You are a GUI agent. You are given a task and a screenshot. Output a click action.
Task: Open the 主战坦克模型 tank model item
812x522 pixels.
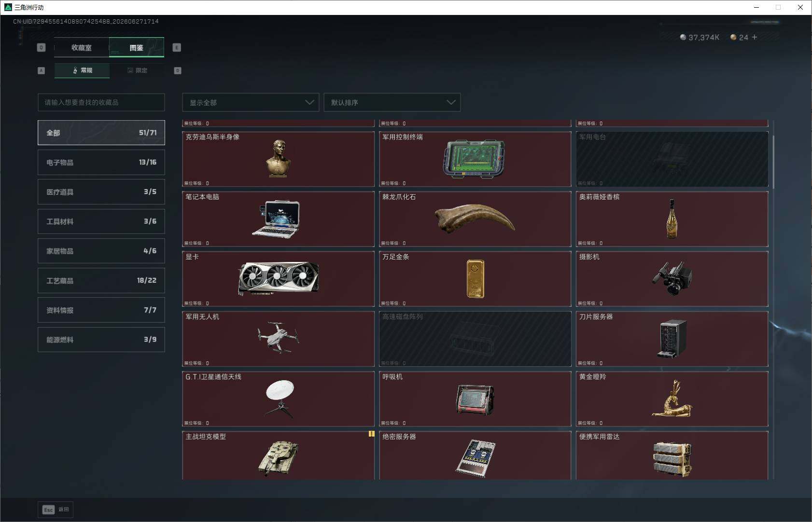tap(278, 455)
